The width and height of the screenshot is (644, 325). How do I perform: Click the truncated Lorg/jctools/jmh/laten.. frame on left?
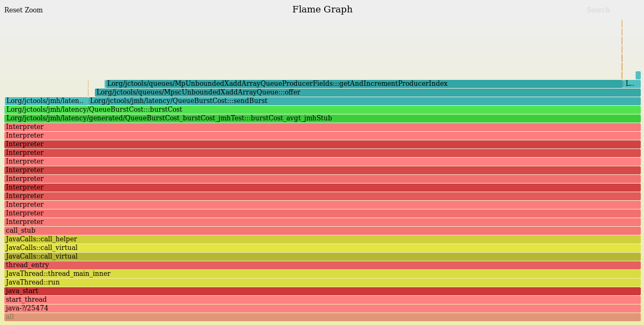43,101
